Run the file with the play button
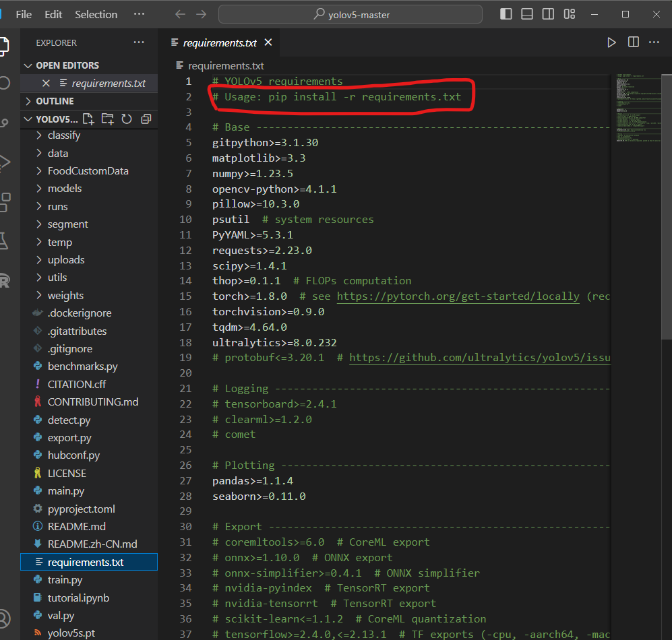 pos(611,42)
